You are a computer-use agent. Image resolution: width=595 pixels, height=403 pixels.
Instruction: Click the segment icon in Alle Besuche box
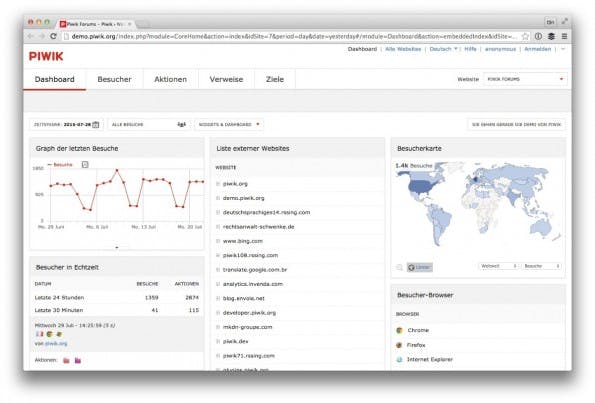[x=182, y=124]
